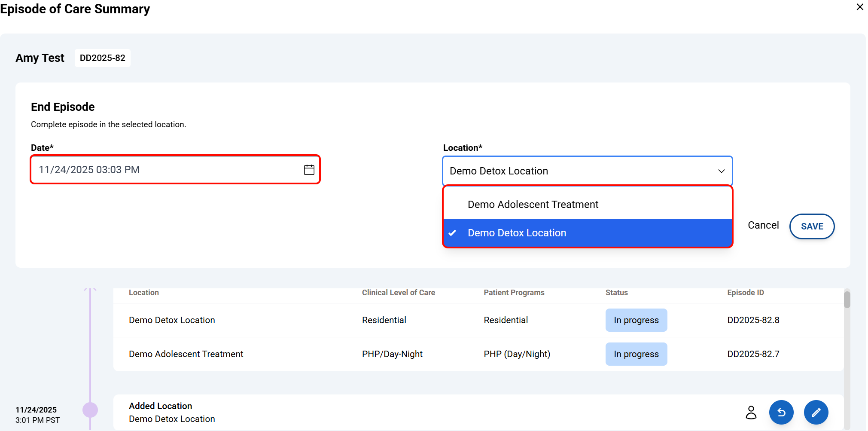This screenshot has width=868, height=431.
Task: Click Cancel to discard ending the episode
Action: 763,225
